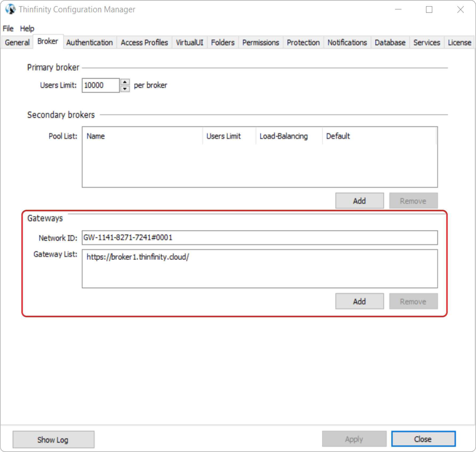Screen dimensions: 476x452
Task: Open the File menu
Action: click(8, 28)
